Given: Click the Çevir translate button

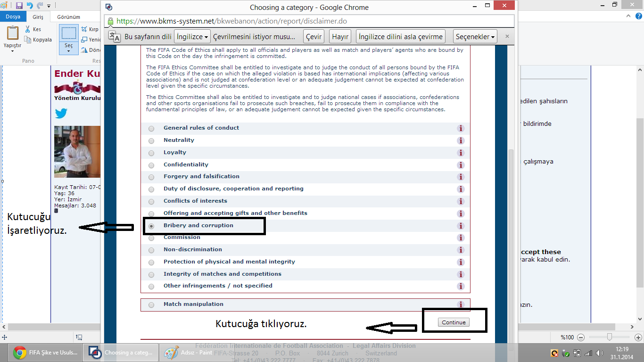Looking at the screenshot, I should [314, 36].
